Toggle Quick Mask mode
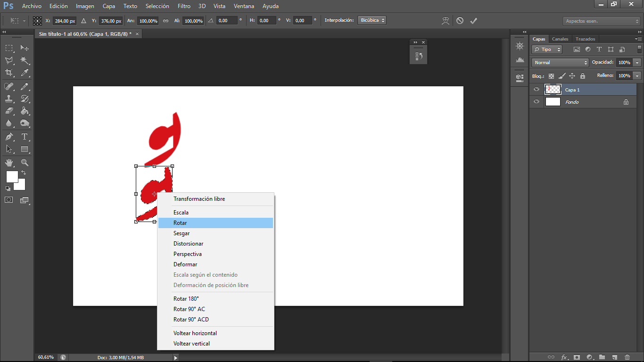Viewport: 644px width, 362px height. click(9, 200)
